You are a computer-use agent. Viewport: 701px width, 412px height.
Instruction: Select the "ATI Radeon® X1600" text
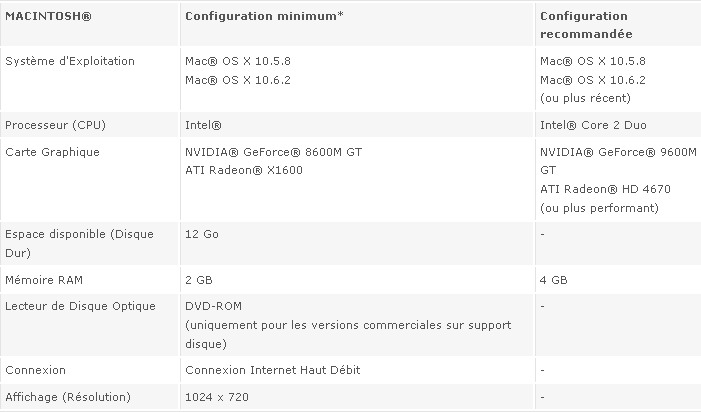[244, 170]
